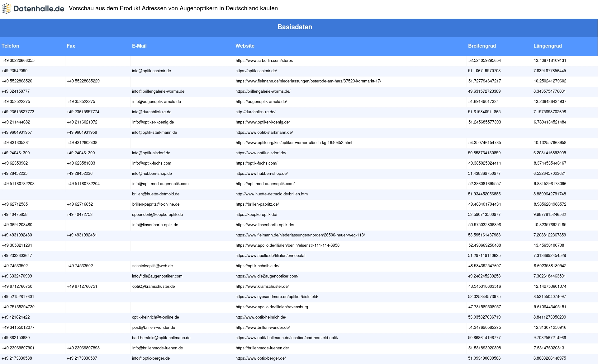Screen dimensions: 598x364
Task: Open the optik-casimir.de website URL
Action: pyautogui.click(x=256, y=71)
